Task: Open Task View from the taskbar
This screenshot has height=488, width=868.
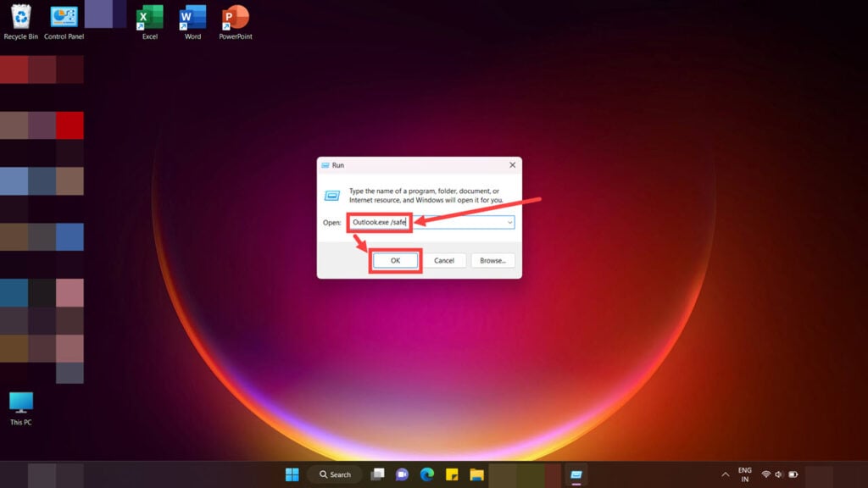Action: [377, 474]
